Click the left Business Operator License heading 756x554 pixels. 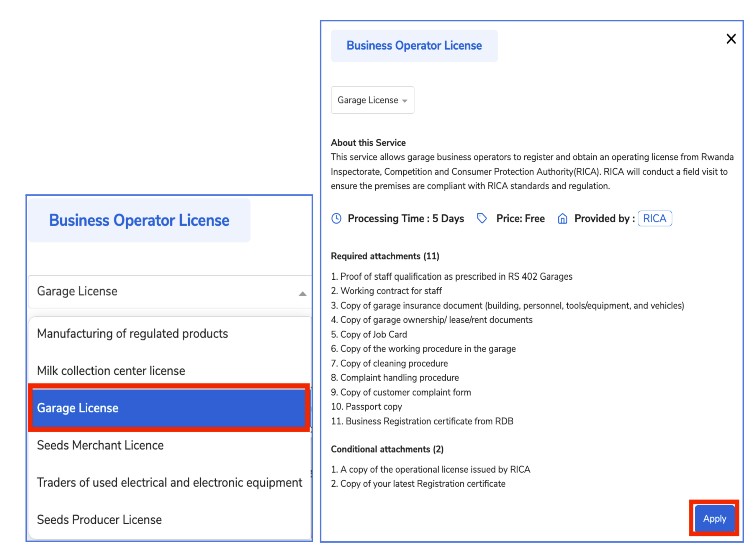coord(139,221)
